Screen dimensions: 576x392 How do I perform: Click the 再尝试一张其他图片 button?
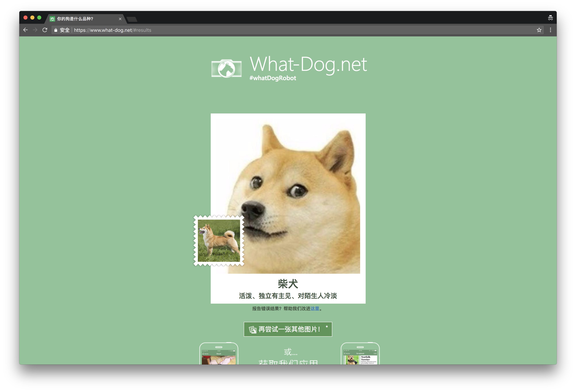[288, 329]
